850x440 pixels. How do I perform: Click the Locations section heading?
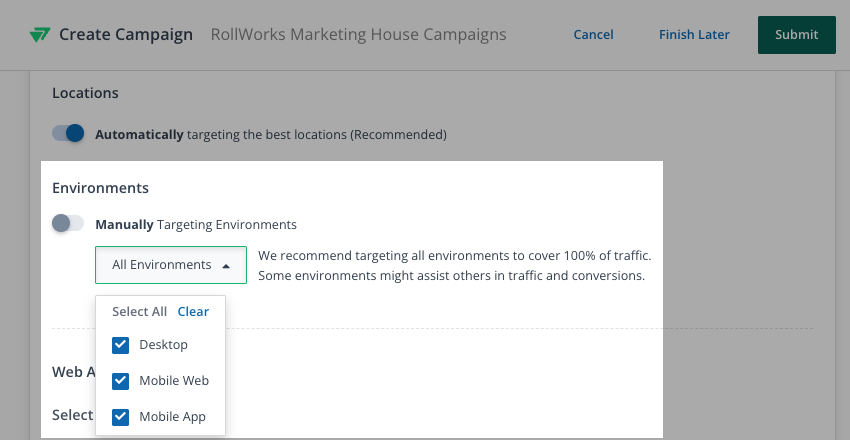click(x=85, y=93)
